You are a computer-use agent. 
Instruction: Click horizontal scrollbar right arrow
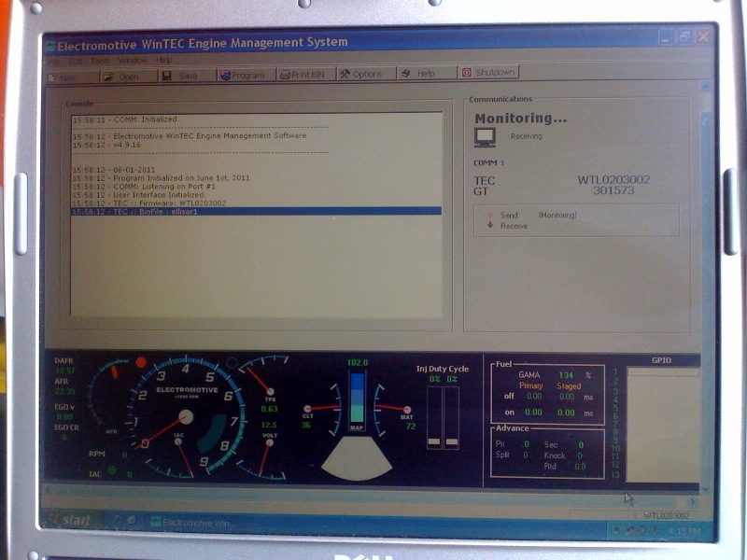tap(693, 501)
